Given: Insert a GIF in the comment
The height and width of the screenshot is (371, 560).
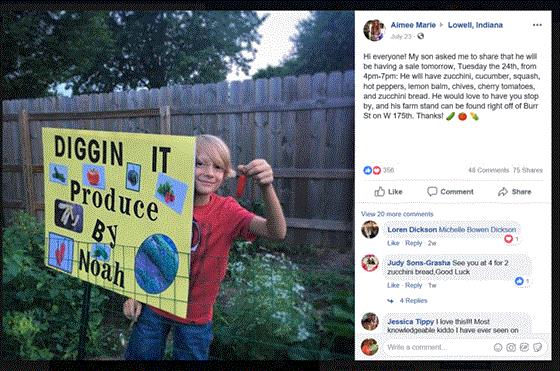Looking at the screenshot, I should 524,347.
